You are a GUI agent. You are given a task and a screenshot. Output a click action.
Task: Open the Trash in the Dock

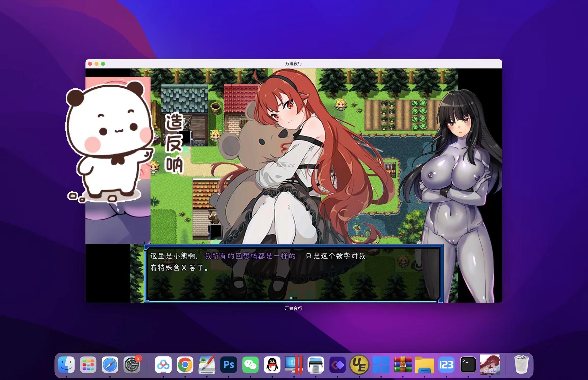click(521, 365)
